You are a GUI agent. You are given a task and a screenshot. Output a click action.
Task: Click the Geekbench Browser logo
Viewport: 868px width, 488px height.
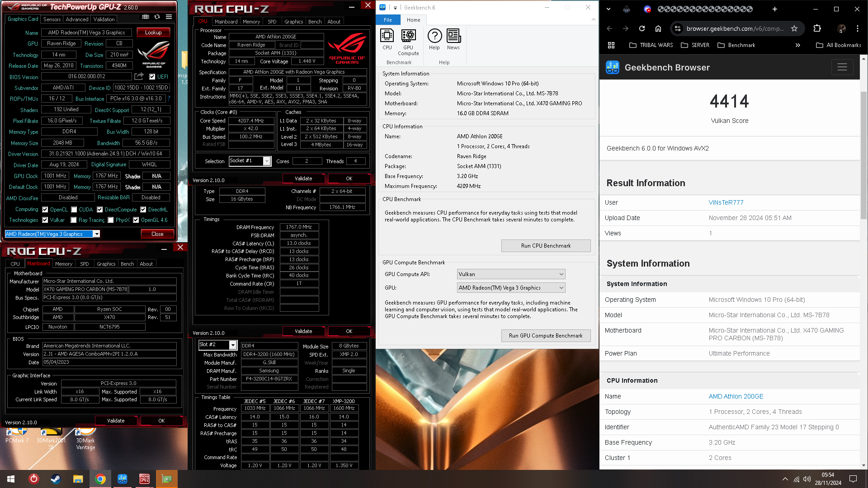(613, 67)
